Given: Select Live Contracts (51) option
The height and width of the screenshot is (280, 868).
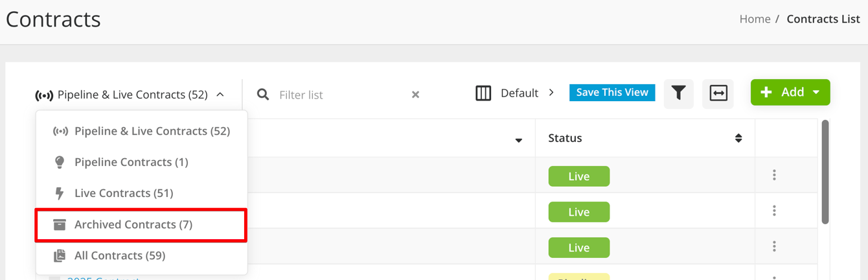Looking at the screenshot, I should [x=141, y=193].
